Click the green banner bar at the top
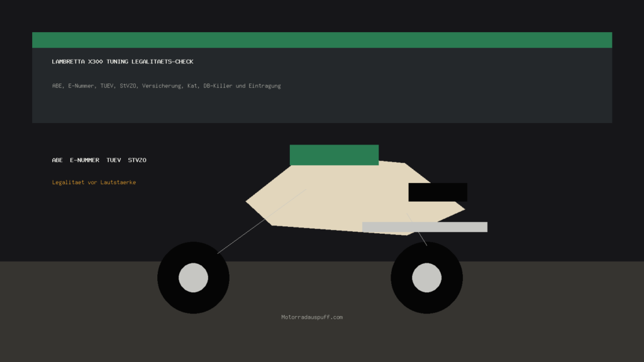Image resolution: width=644 pixels, height=362 pixels. coord(322,40)
